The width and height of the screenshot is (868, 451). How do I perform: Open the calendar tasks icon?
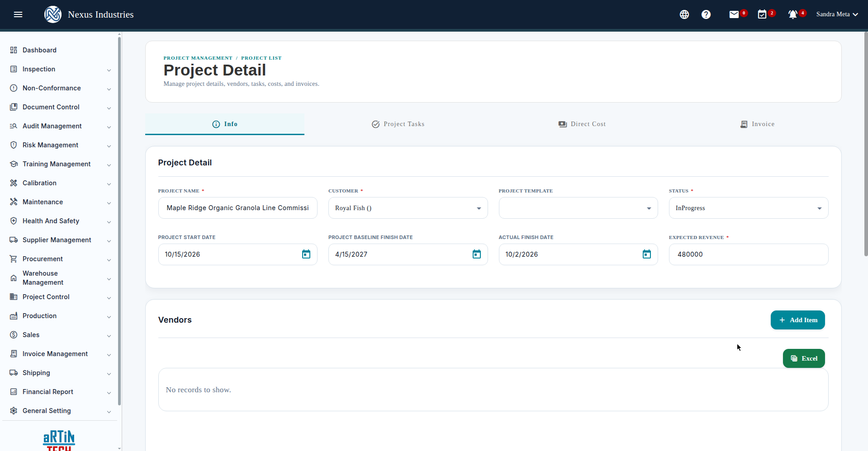click(762, 14)
